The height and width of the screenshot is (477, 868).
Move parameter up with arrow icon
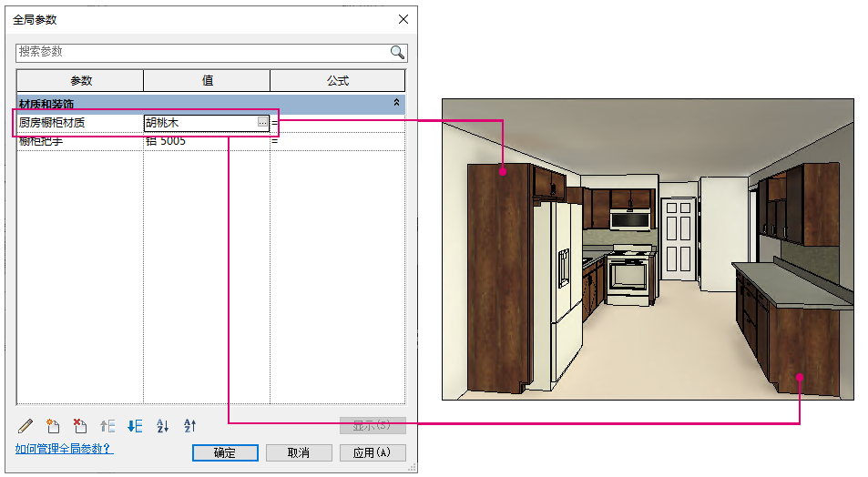coord(107,425)
